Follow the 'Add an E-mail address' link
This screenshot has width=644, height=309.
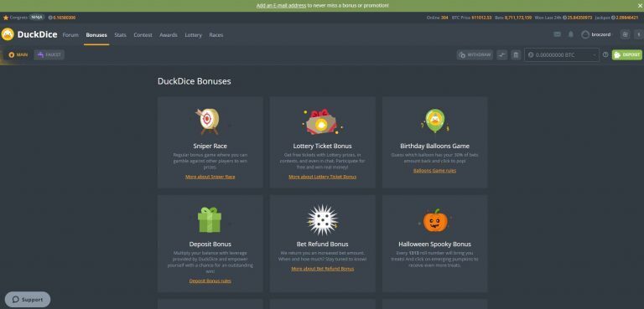(282, 6)
